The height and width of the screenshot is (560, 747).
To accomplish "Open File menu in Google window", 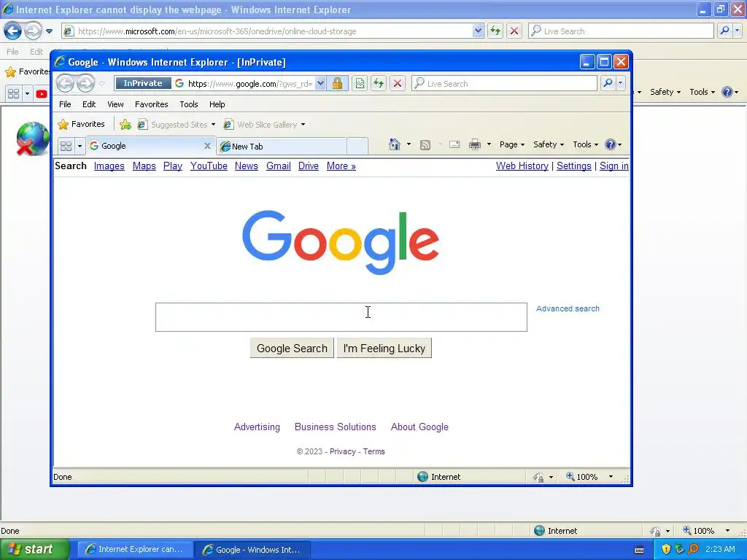I will tap(65, 104).
